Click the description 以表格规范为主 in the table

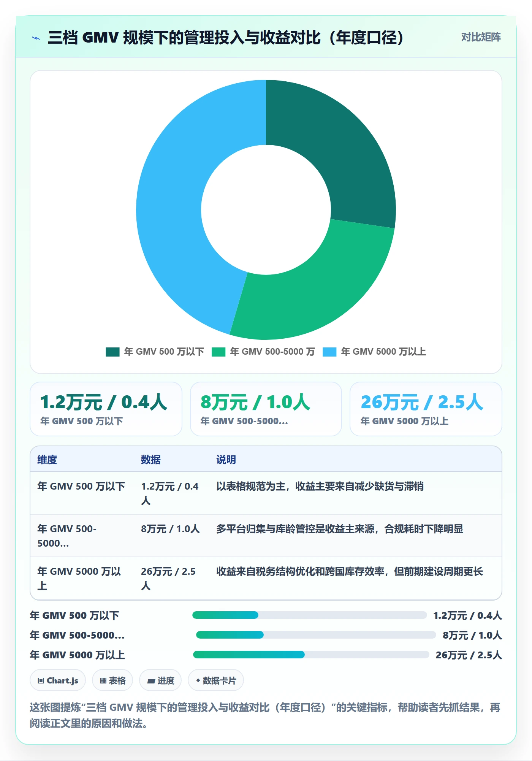point(320,486)
